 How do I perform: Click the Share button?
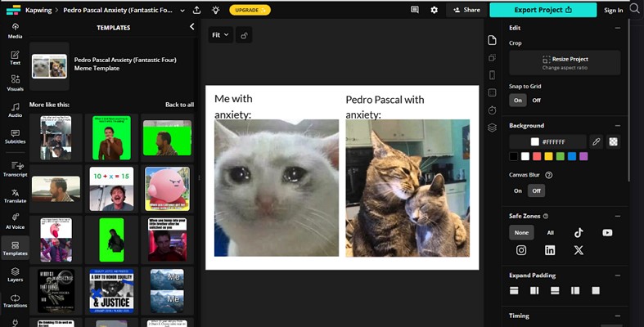coord(466,10)
